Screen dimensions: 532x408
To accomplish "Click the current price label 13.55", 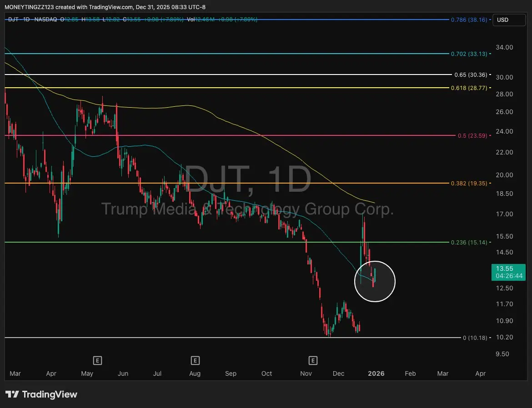I will coord(509,272).
